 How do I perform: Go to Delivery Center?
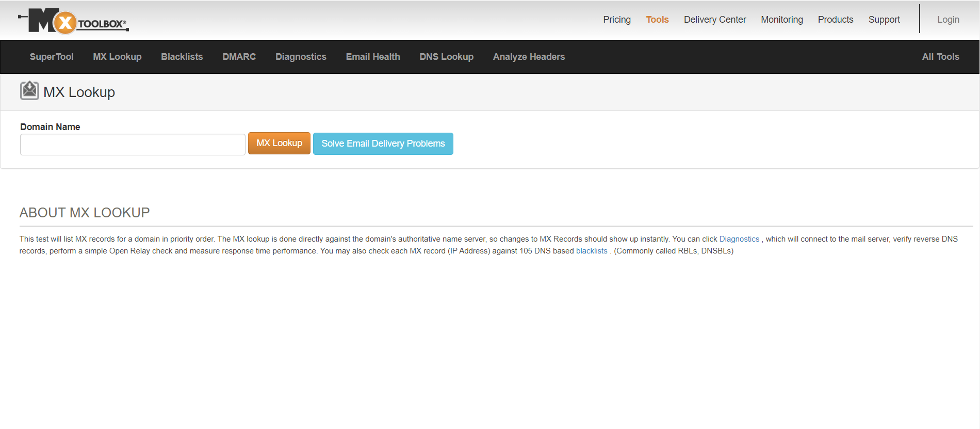point(715,20)
